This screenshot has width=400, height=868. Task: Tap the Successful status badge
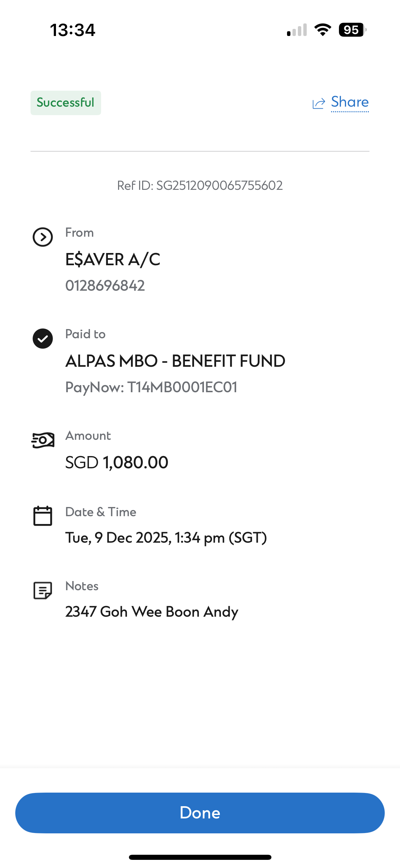tap(66, 103)
